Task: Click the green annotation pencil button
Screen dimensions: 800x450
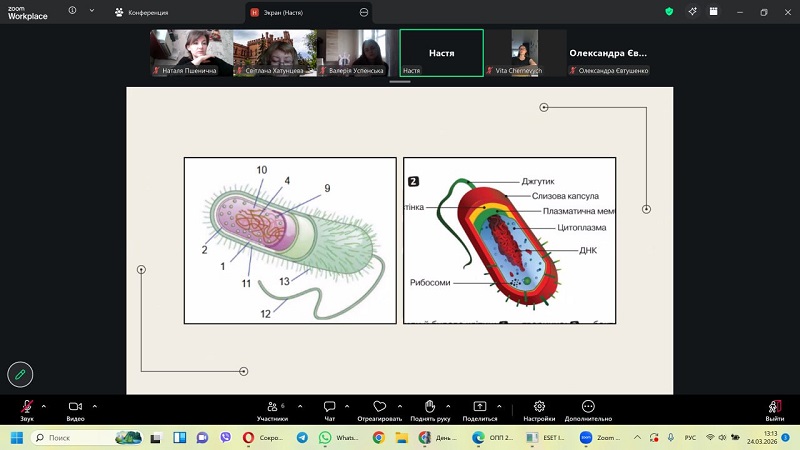Action: click(20, 374)
